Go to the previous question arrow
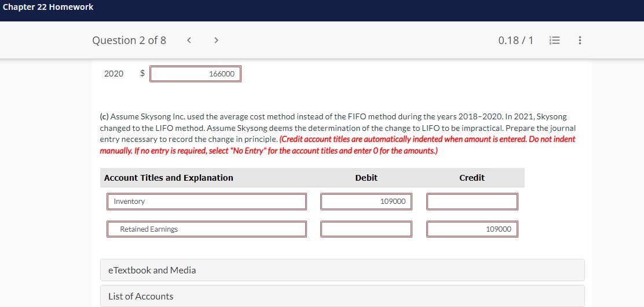644x307 pixels. click(x=189, y=41)
